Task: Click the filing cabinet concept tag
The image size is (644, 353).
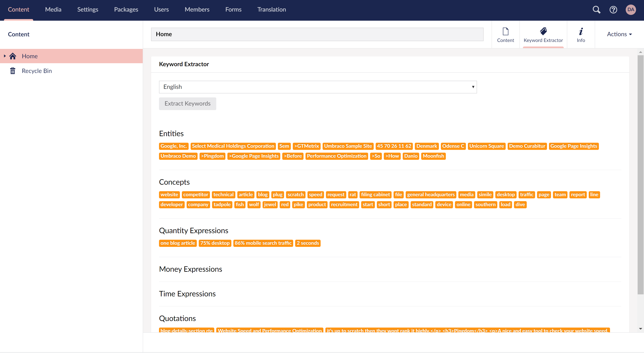Action: [375, 195]
